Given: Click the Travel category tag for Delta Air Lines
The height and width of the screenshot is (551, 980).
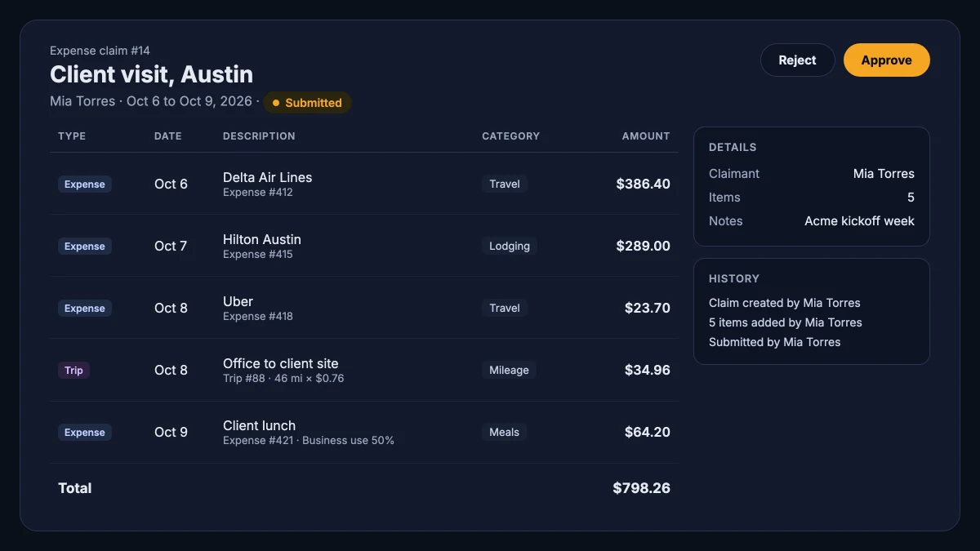Looking at the screenshot, I should click(x=505, y=184).
